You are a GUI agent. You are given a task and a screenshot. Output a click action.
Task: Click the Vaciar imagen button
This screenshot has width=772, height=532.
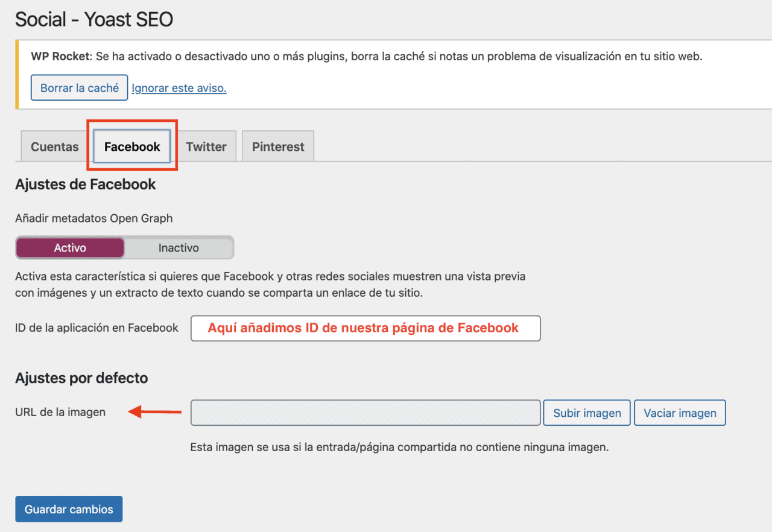[x=680, y=413]
